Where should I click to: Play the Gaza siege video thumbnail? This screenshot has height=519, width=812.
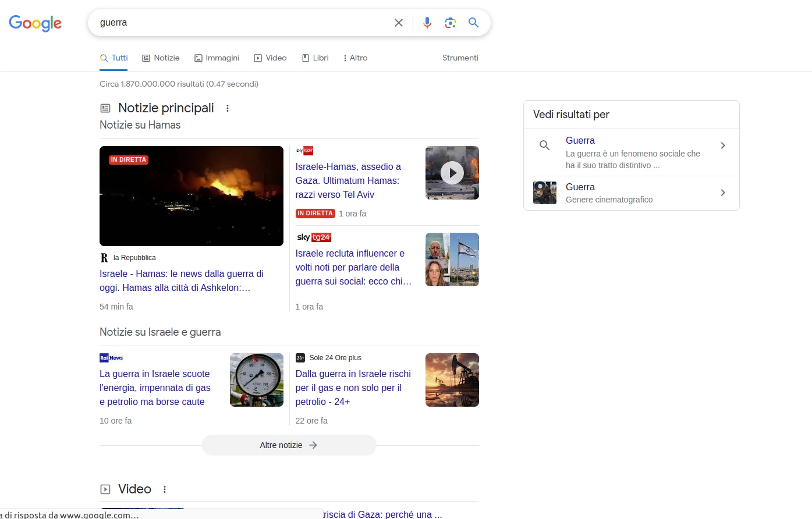point(452,173)
